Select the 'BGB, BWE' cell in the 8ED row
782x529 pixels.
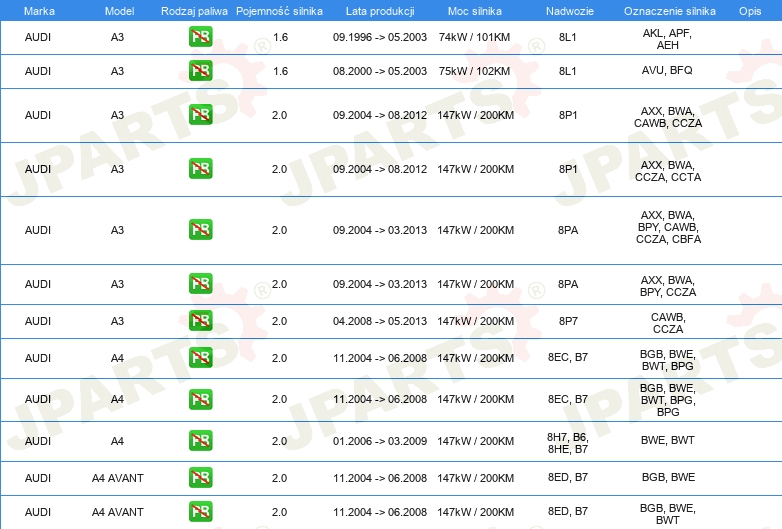pyautogui.click(x=668, y=477)
